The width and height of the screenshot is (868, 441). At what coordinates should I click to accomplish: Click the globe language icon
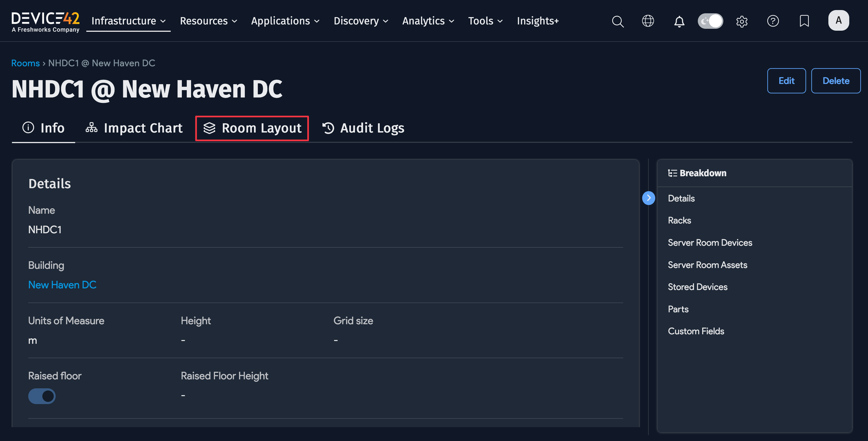point(648,21)
